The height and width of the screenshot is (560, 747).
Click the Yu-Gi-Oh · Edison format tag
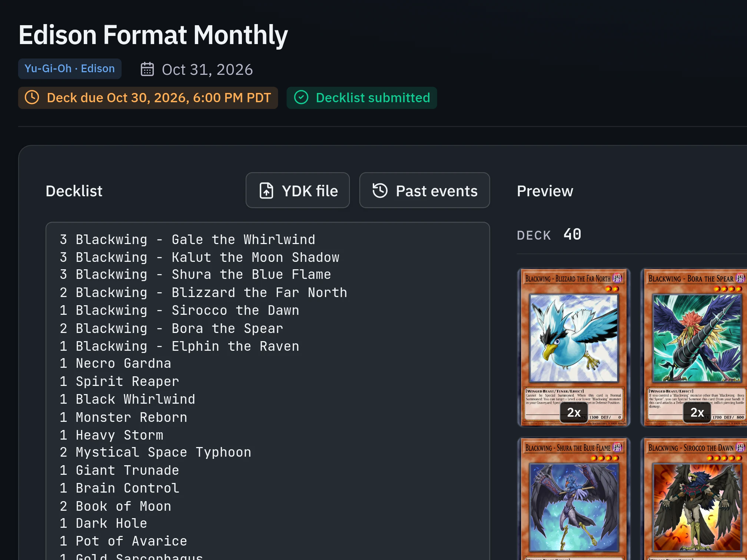(x=70, y=69)
